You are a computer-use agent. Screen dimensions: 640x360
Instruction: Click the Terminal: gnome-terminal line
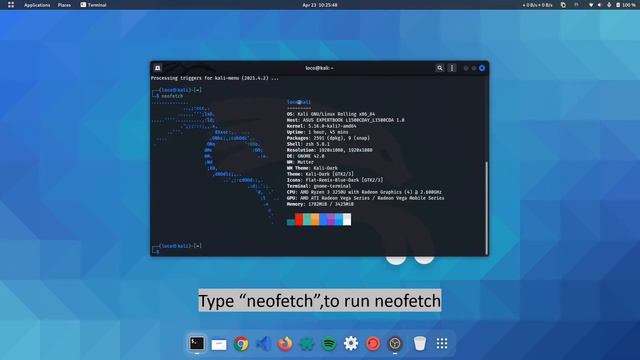pyautogui.click(x=318, y=186)
